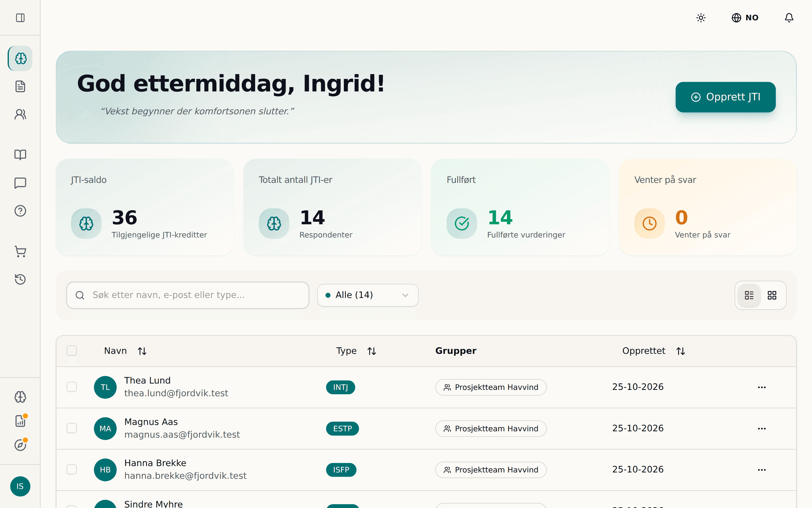Click the lower brain icon in sidebar

coord(20,397)
